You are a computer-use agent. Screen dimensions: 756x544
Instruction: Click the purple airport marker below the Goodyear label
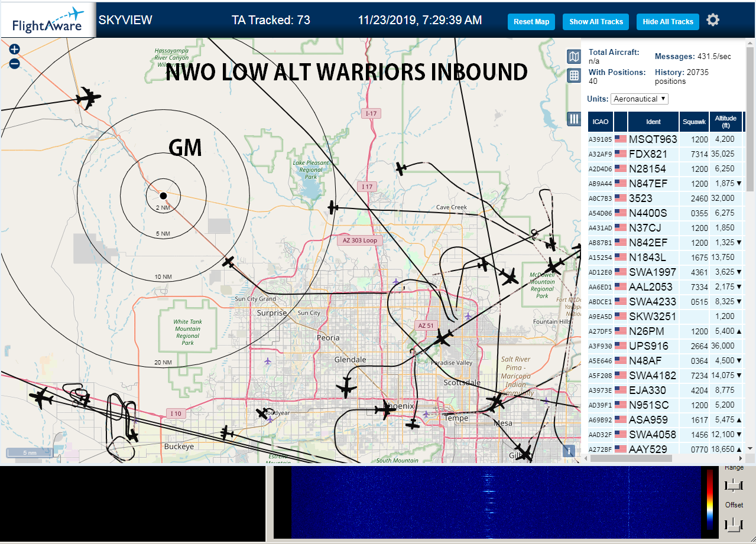coord(270,419)
